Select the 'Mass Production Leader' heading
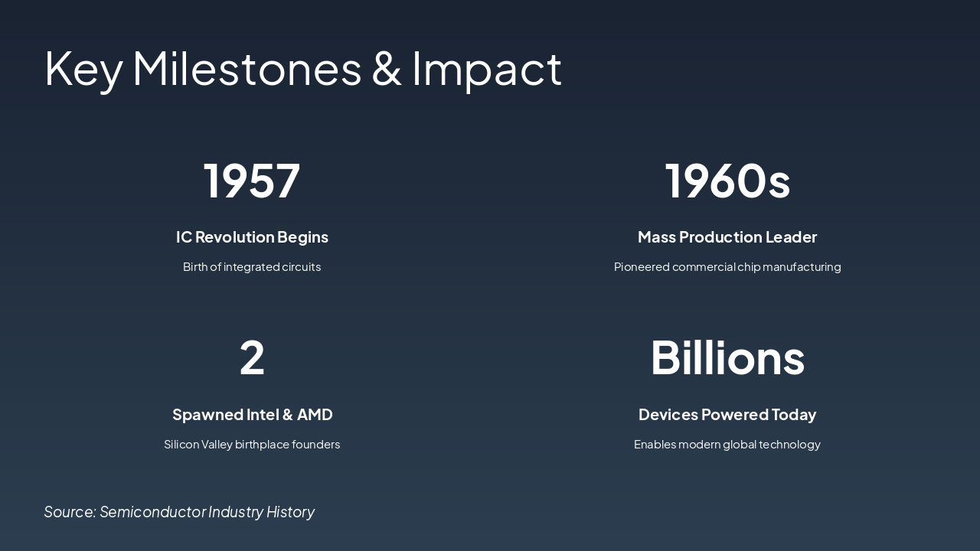The height and width of the screenshot is (551, 980). pyautogui.click(x=727, y=237)
